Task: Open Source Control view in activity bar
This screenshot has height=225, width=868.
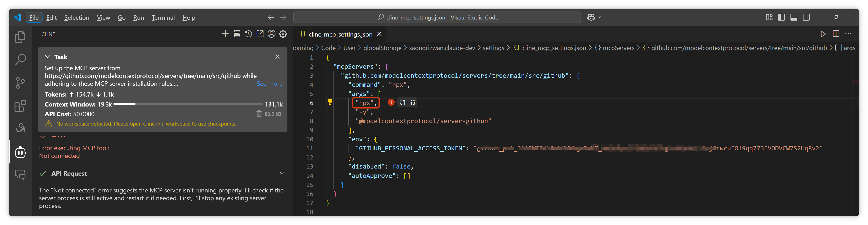Action: tap(20, 83)
